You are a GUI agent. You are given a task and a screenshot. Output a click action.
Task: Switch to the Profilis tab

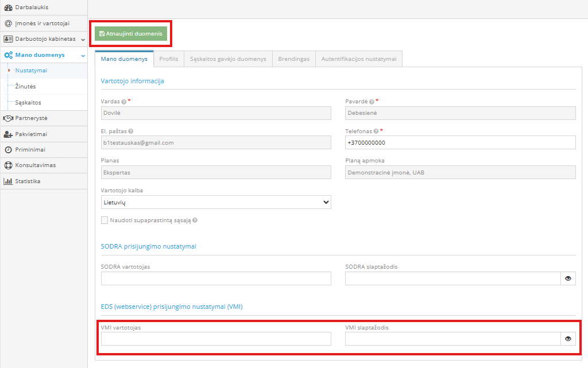point(168,59)
